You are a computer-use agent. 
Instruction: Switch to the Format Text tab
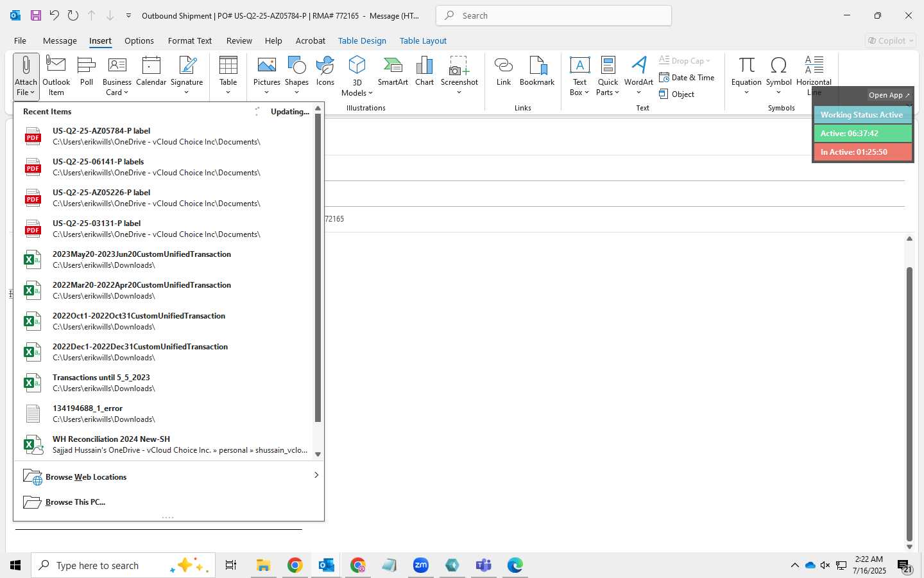coord(190,40)
